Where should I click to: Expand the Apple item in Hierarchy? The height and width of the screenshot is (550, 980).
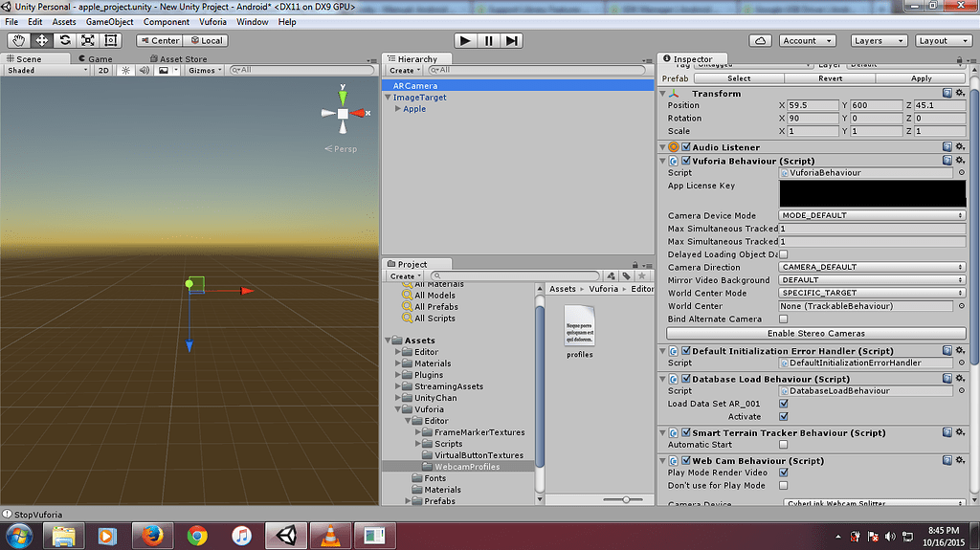398,109
